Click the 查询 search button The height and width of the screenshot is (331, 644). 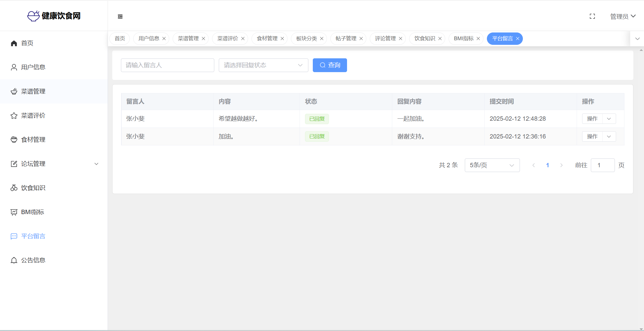(x=330, y=65)
